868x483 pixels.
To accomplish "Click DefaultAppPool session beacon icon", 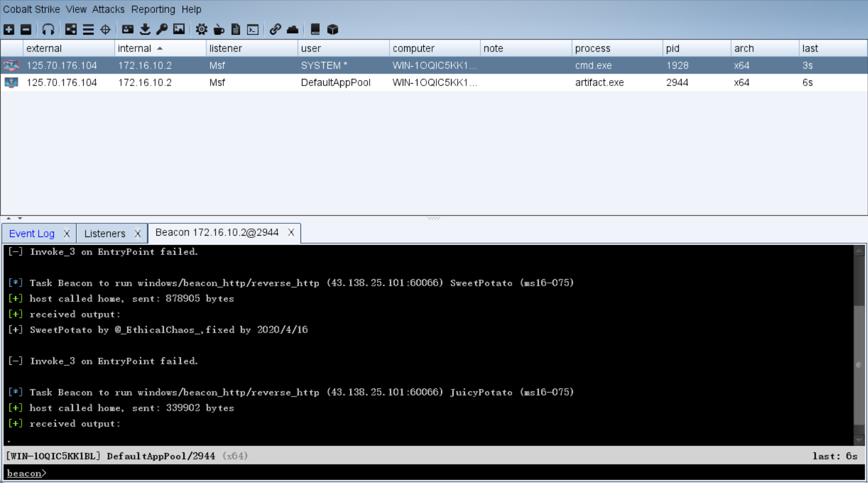I will (x=11, y=82).
